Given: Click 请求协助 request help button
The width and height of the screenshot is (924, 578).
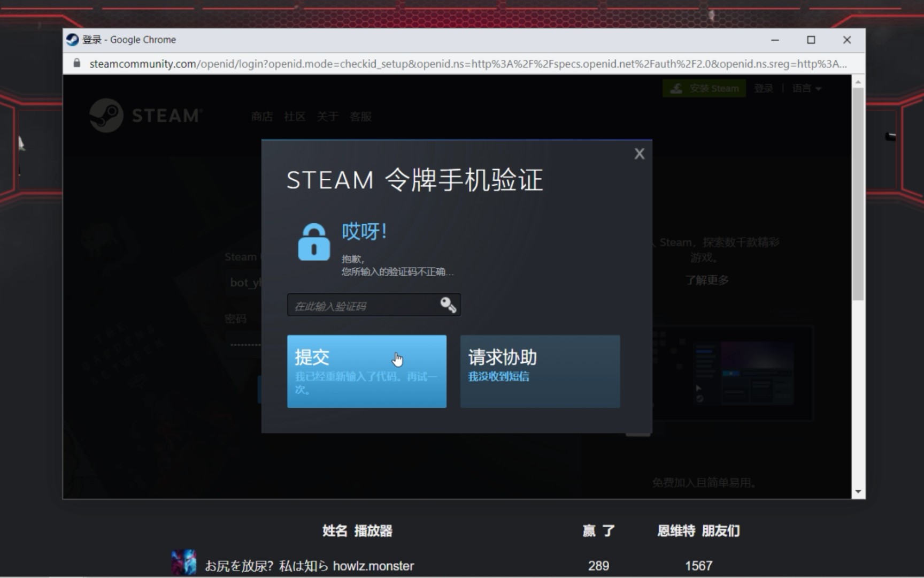Looking at the screenshot, I should [540, 371].
